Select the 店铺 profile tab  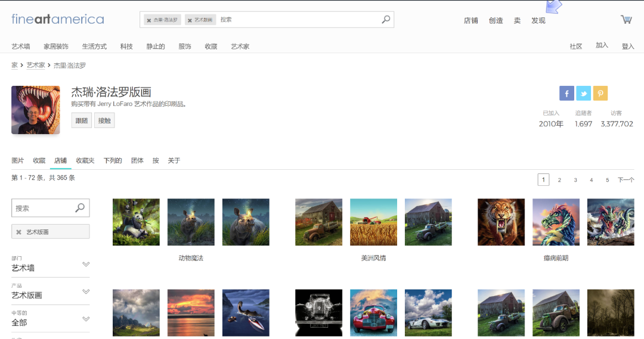(x=60, y=160)
